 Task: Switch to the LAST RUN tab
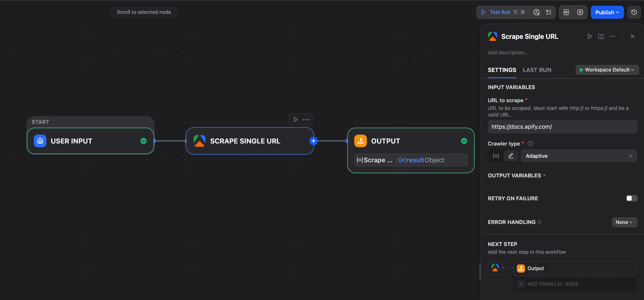pos(537,70)
